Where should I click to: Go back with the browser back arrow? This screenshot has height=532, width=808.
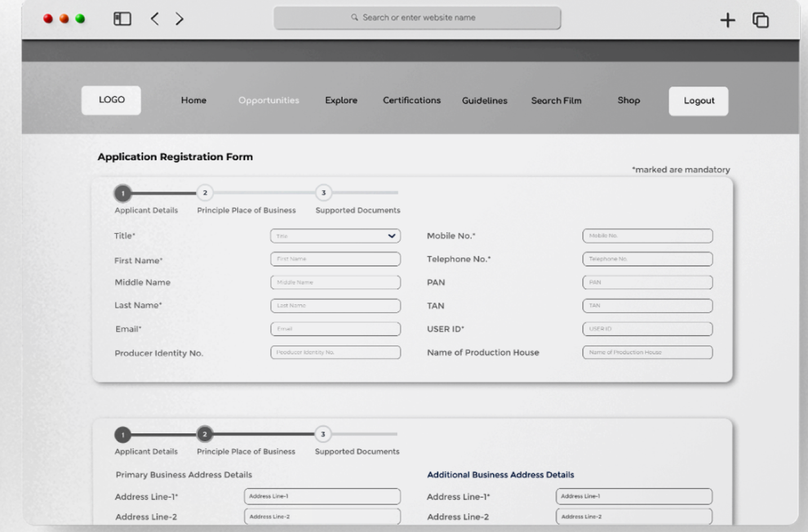point(154,19)
